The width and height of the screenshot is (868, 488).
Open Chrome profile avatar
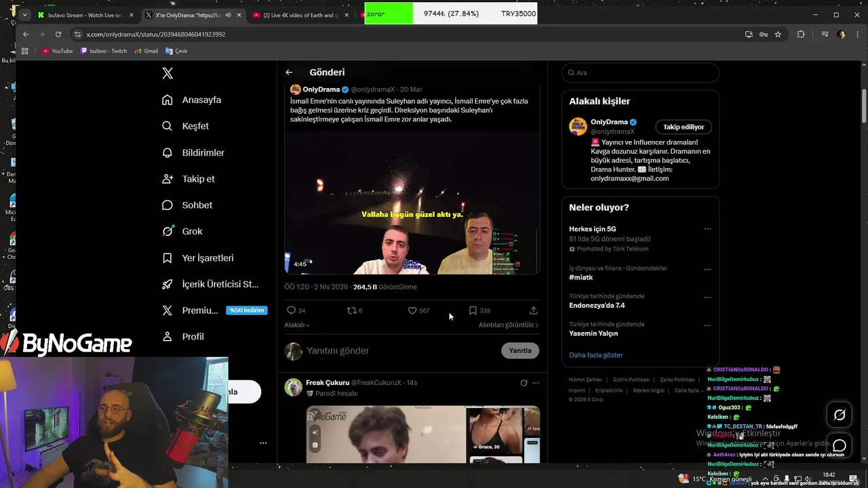click(x=842, y=34)
